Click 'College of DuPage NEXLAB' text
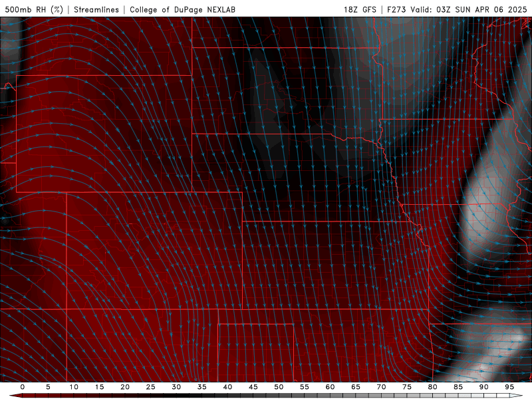 click(182, 9)
